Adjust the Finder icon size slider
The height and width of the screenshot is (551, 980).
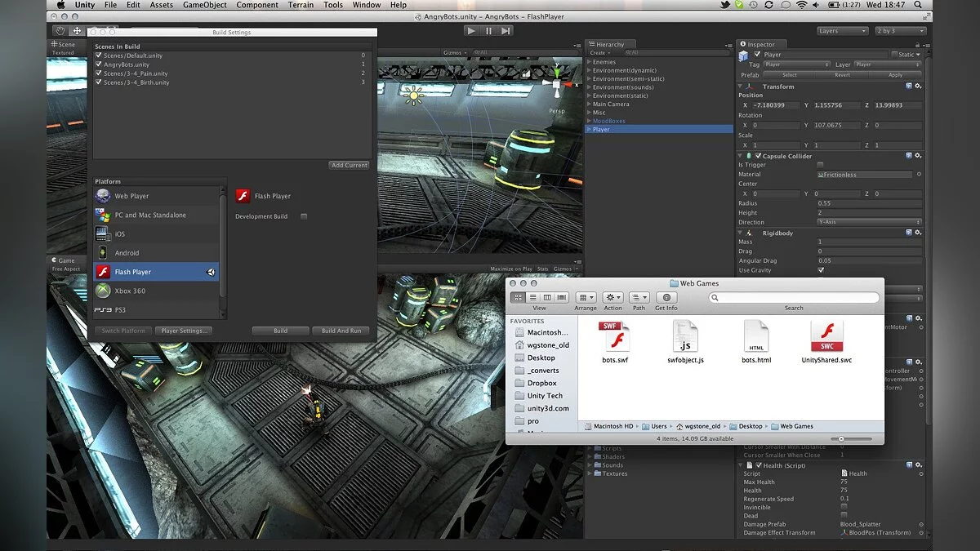(841, 439)
